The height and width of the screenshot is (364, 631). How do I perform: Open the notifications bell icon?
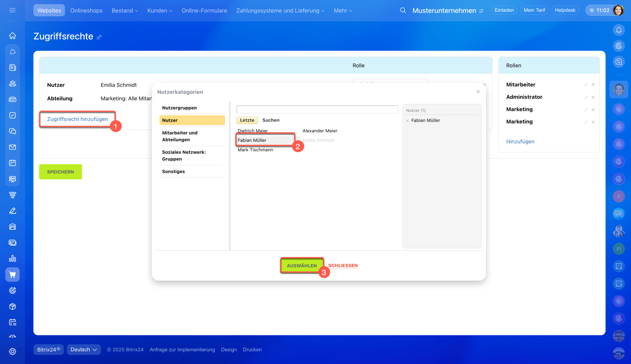coord(619,30)
